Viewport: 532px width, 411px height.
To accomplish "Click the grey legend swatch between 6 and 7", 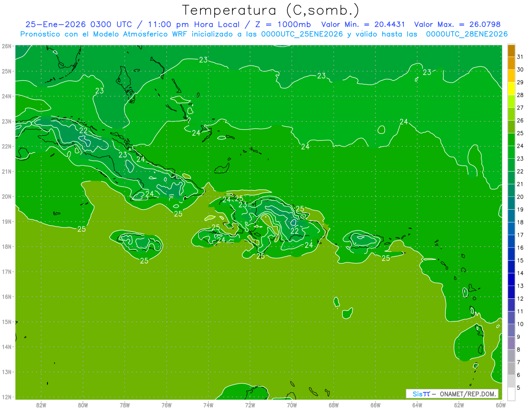I will click(511, 368).
